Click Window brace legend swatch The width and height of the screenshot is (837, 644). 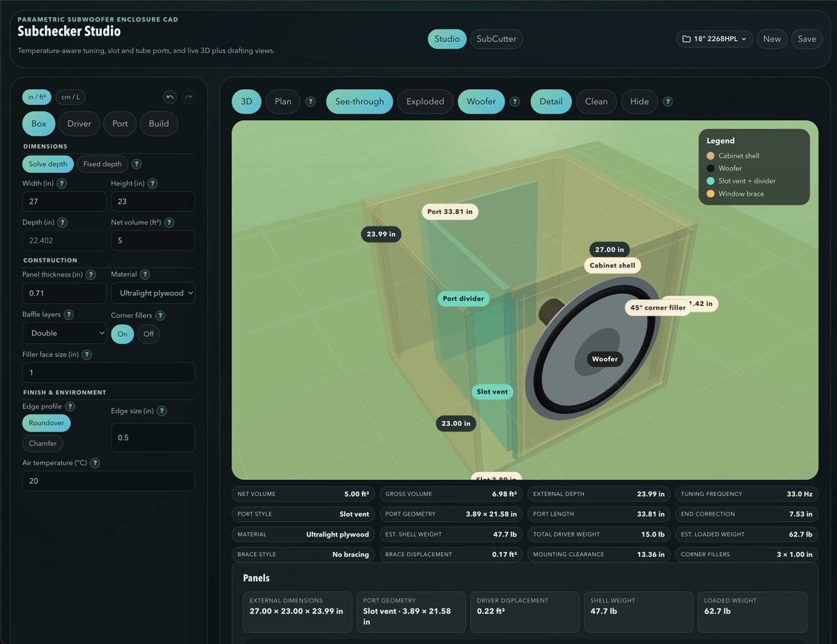[x=711, y=194]
